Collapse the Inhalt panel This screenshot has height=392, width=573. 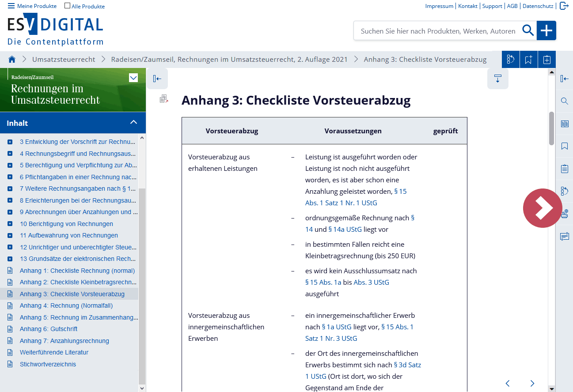(133, 122)
